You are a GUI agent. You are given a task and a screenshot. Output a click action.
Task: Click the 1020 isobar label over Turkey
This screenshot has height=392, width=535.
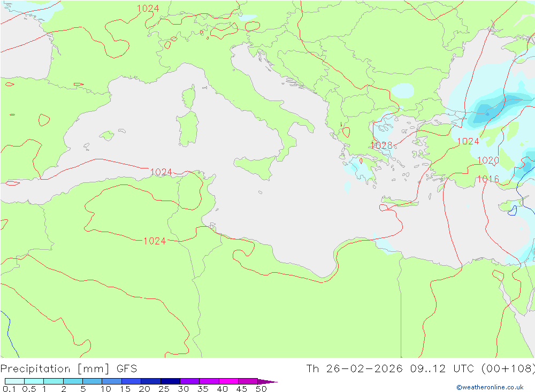[488, 160]
